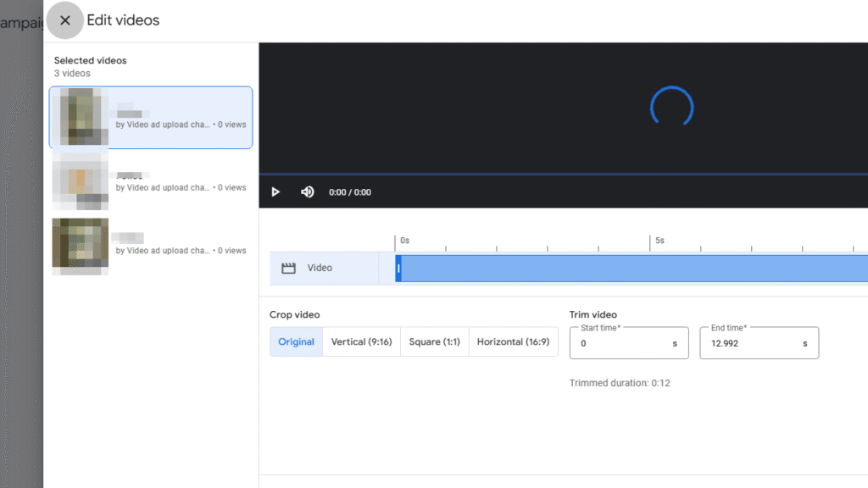
Task: Play the video in the preview player
Action: (x=275, y=191)
